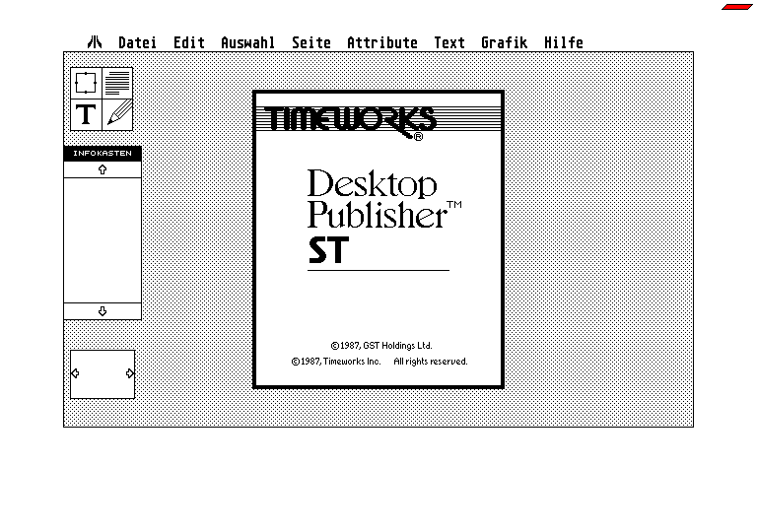Click the Desktop Publisher ST title
The image size is (757, 532).
(383, 217)
